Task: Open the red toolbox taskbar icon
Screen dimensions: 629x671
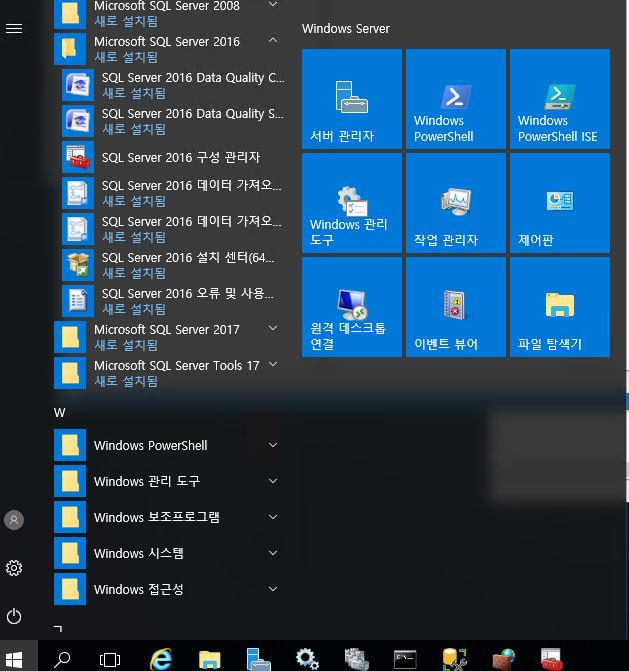Action: tap(552, 659)
